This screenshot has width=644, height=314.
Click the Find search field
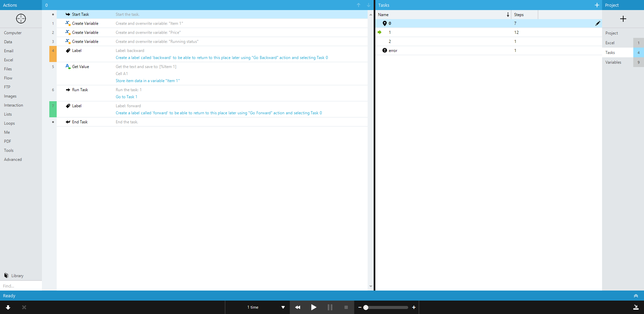pyautogui.click(x=21, y=286)
